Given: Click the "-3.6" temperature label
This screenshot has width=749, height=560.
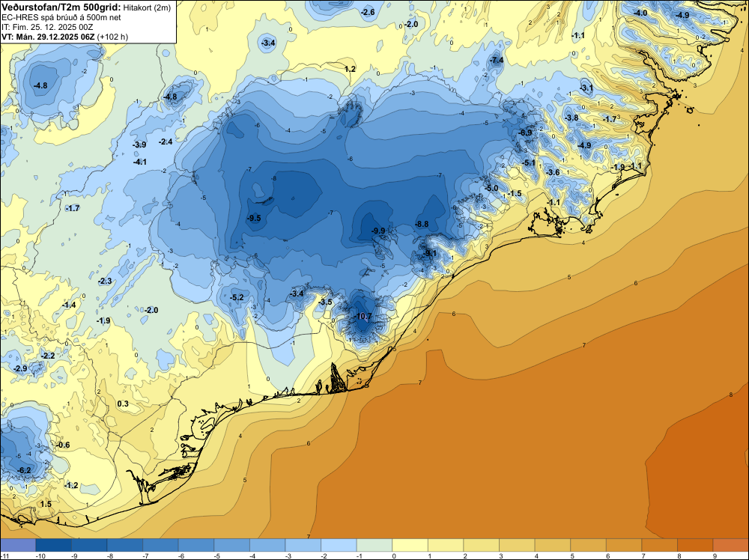Looking at the screenshot, I should point(554,172).
